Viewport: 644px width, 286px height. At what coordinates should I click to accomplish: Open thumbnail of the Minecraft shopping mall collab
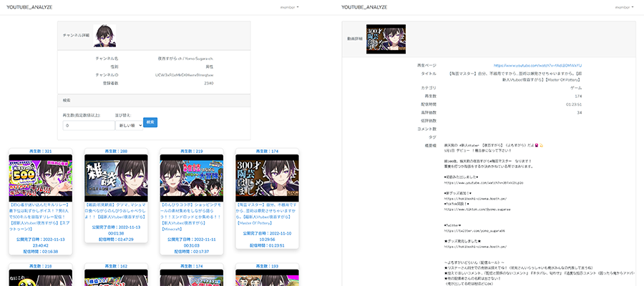click(191, 178)
